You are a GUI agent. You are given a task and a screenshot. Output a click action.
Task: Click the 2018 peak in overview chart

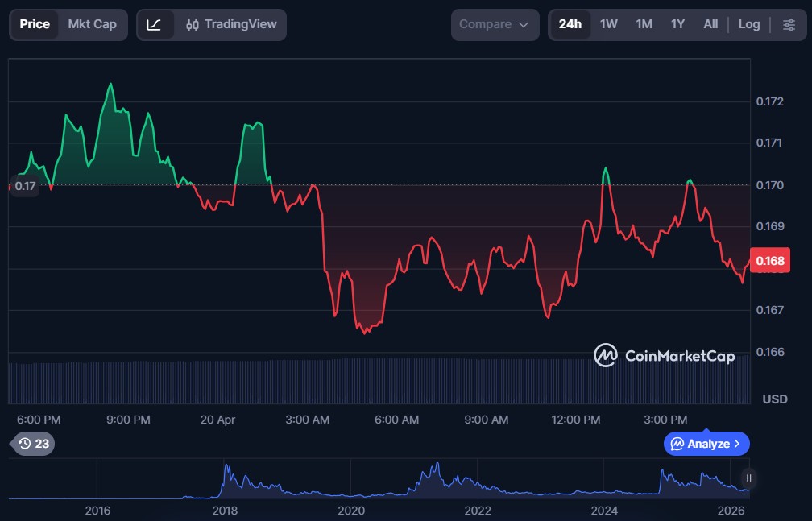226,466
